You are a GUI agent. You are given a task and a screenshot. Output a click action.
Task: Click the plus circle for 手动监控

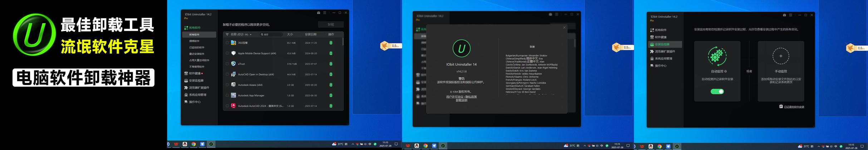(781, 56)
